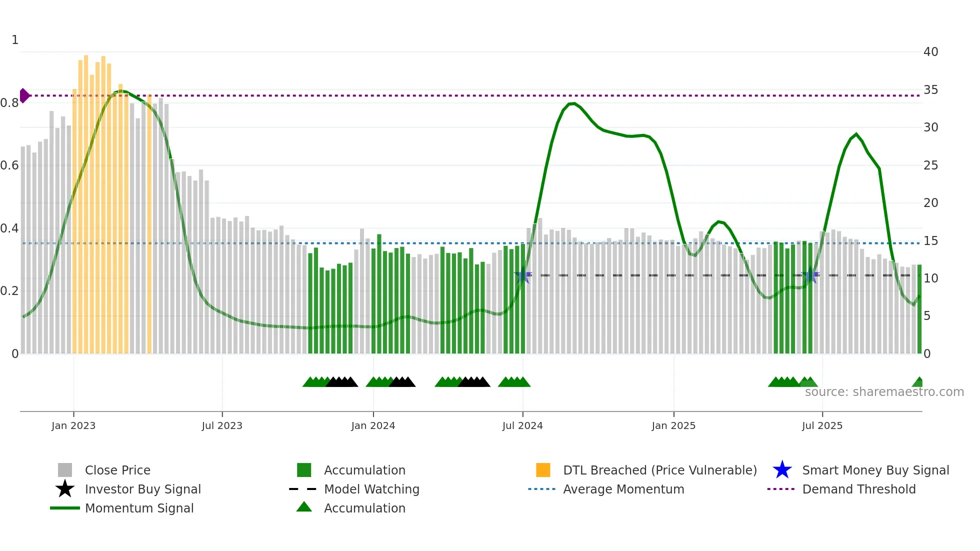
Task: Click the sharemaestro.com source text
Action: coord(884,392)
